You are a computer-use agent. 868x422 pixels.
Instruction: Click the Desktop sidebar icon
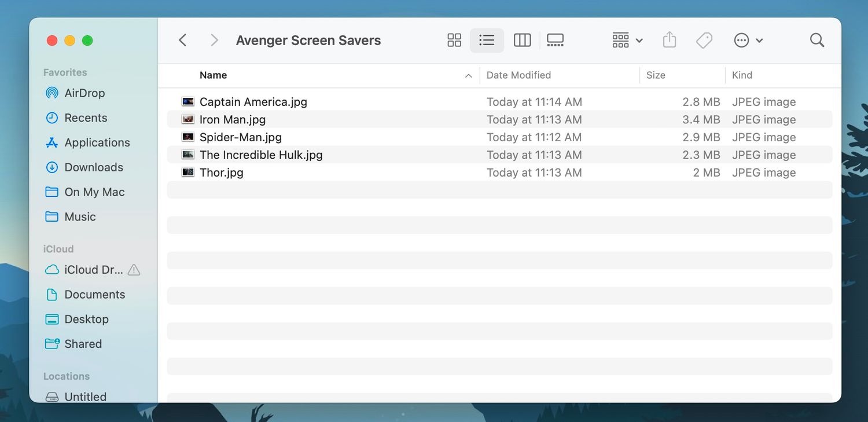[52, 320]
